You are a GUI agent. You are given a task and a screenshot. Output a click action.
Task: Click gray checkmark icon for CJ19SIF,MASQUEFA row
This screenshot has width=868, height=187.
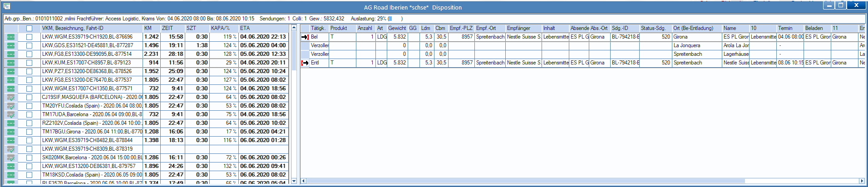coord(11,97)
